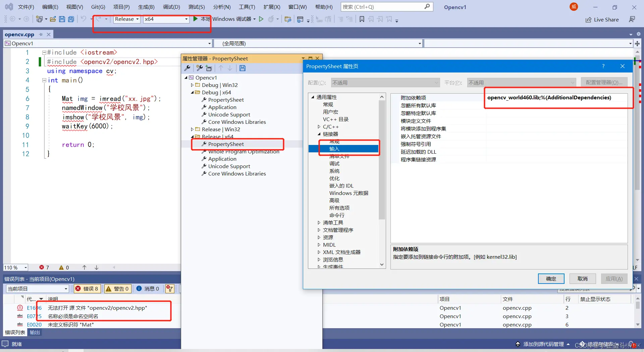Image resolution: width=644 pixels, height=352 pixels.
Task: Open the 生成(B) menu
Action: pos(146,7)
